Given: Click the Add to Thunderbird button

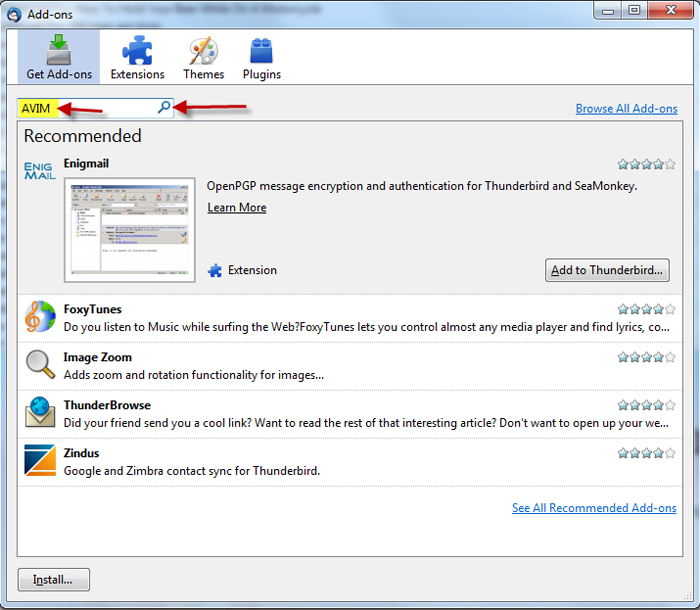Looking at the screenshot, I should [607, 270].
